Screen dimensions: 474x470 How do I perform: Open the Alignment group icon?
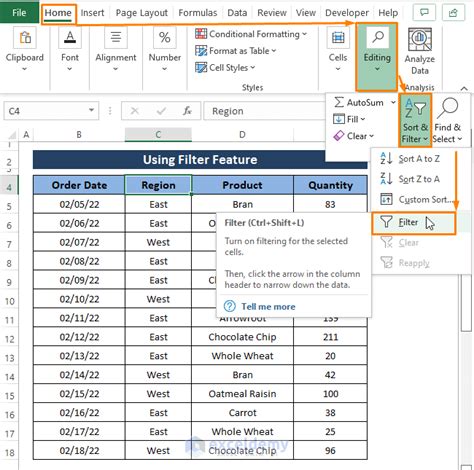pyautogui.click(x=116, y=38)
